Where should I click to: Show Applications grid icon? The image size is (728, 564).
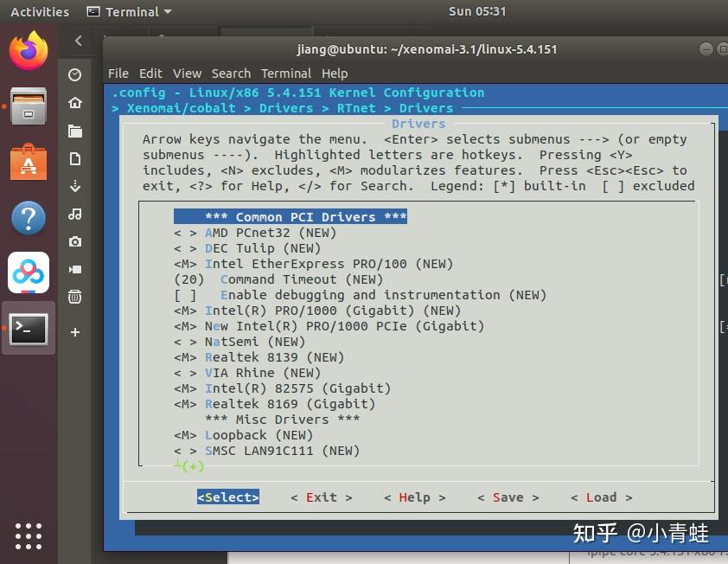[29, 536]
